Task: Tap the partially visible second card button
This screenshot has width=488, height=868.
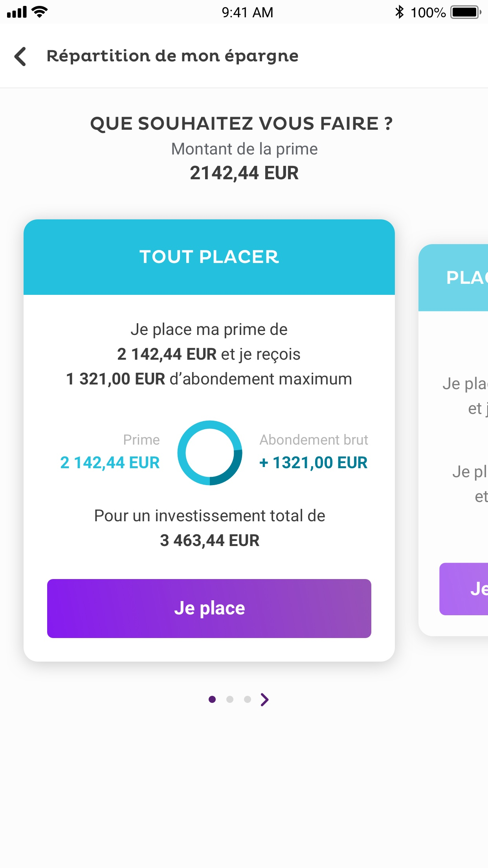Action: pos(464,589)
